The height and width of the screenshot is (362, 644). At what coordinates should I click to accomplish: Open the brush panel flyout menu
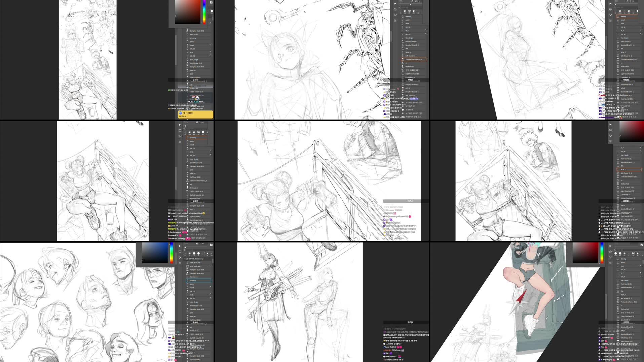coord(180,141)
